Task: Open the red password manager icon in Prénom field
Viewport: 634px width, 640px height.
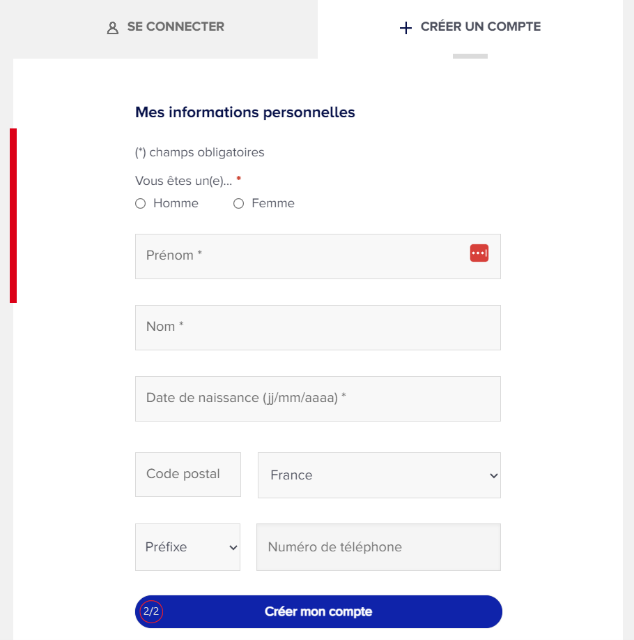Action: pyautogui.click(x=479, y=253)
